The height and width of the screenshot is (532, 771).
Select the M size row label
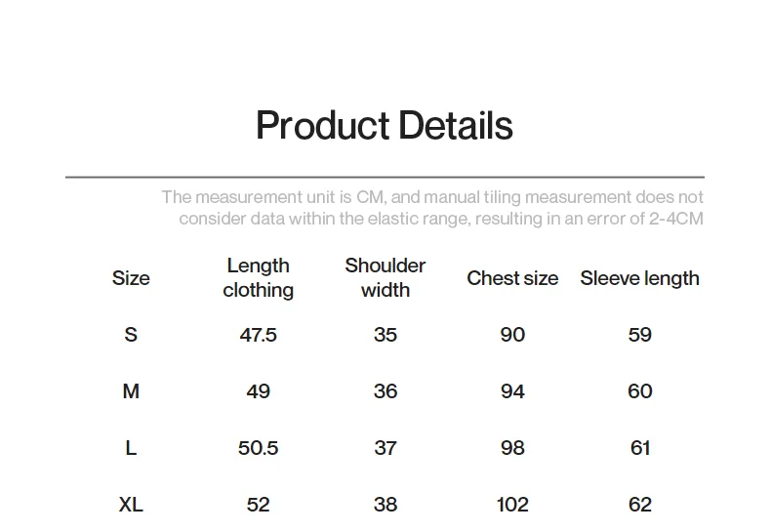pos(131,391)
